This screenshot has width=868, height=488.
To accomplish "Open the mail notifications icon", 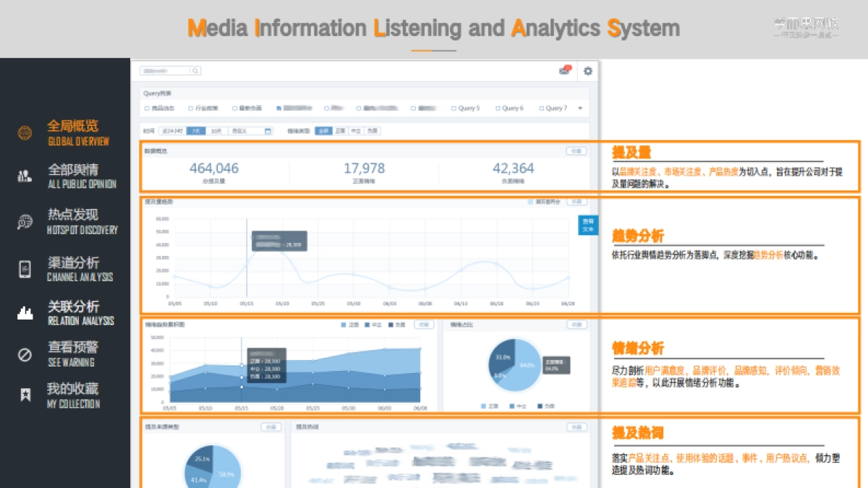I will point(564,71).
